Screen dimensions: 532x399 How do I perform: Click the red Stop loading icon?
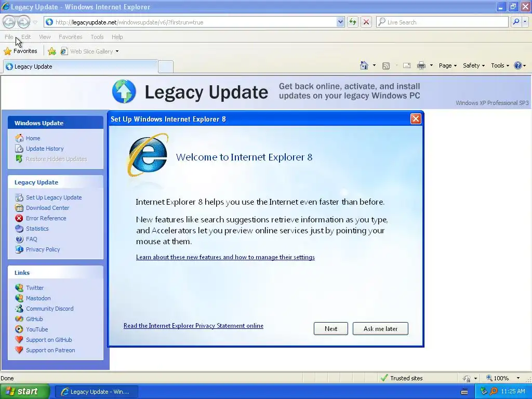(366, 22)
